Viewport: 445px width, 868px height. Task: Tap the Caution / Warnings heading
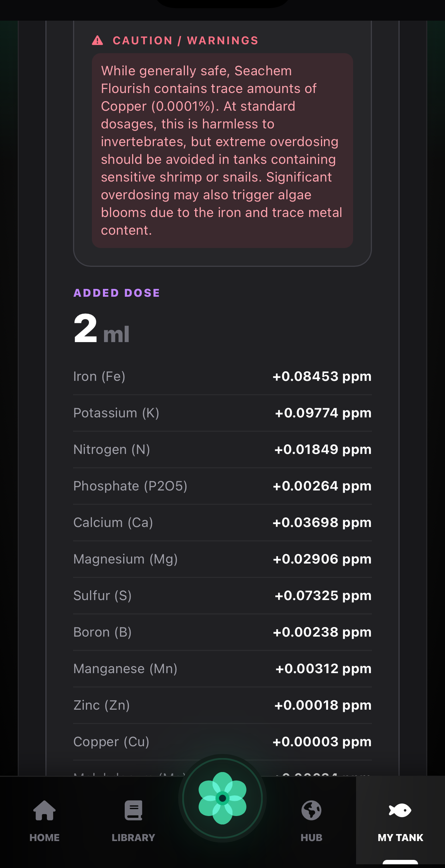pos(185,41)
